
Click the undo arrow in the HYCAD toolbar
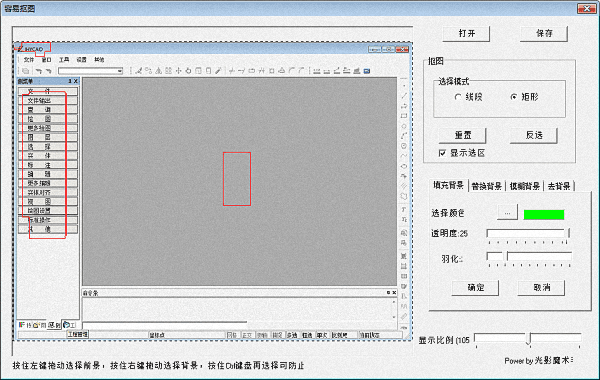[x=38, y=71]
